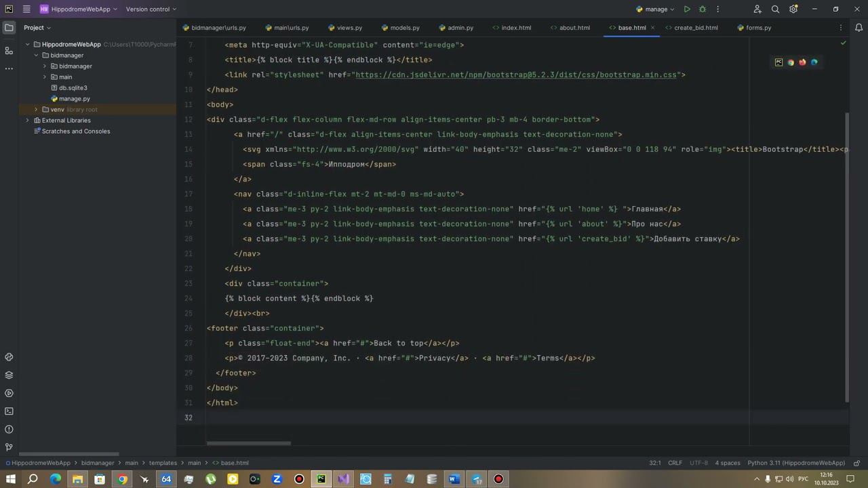Open Windows Start menu
The image size is (868, 488).
point(11,479)
